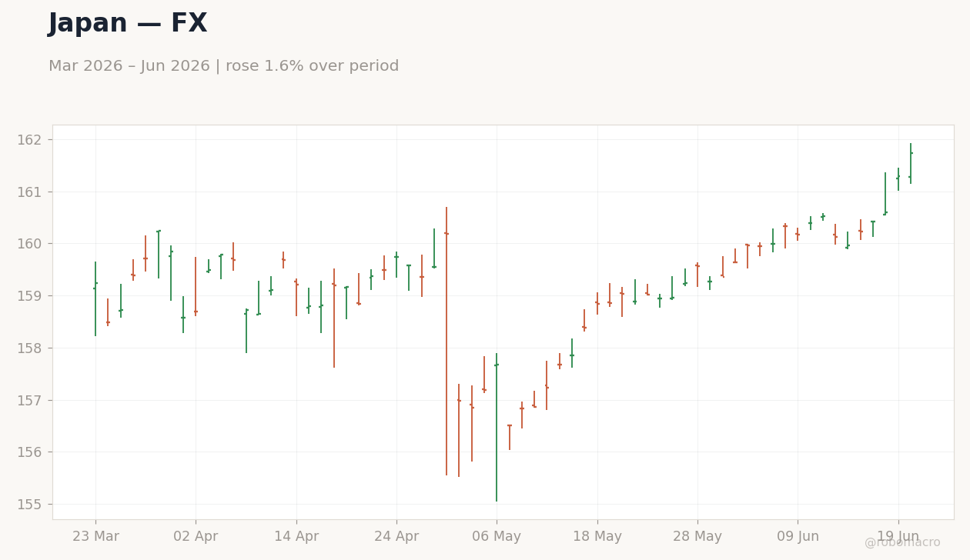This screenshot has width=970, height=560.
Task: Select the first green bar at 23 Mar
Action: (x=95, y=298)
